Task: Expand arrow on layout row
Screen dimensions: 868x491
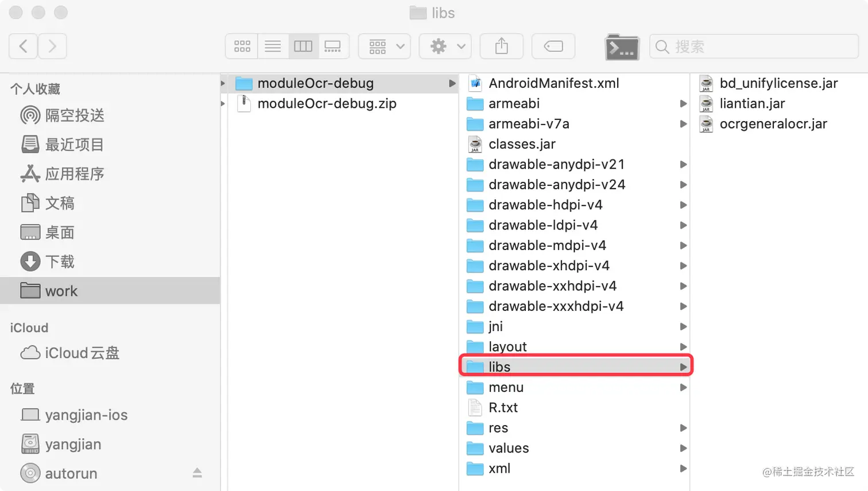Action: click(x=683, y=346)
